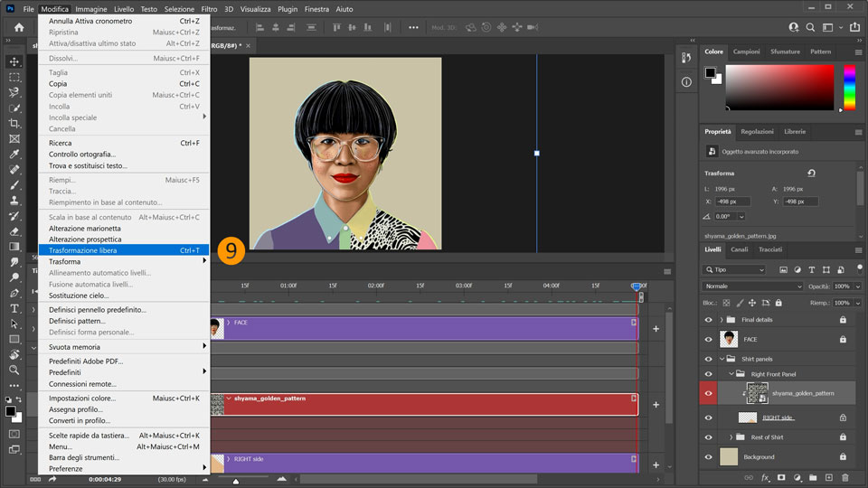
Task: Open the Filtro menu
Action: [209, 9]
